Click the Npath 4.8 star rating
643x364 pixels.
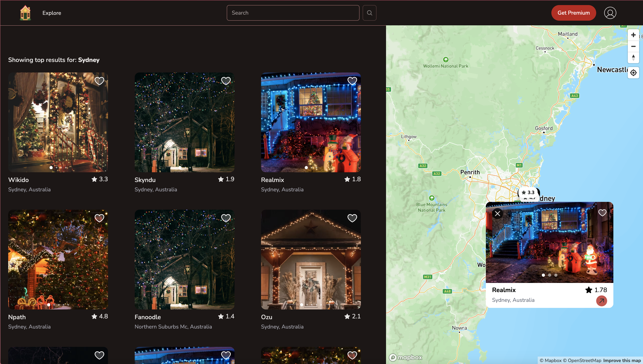(100, 316)
